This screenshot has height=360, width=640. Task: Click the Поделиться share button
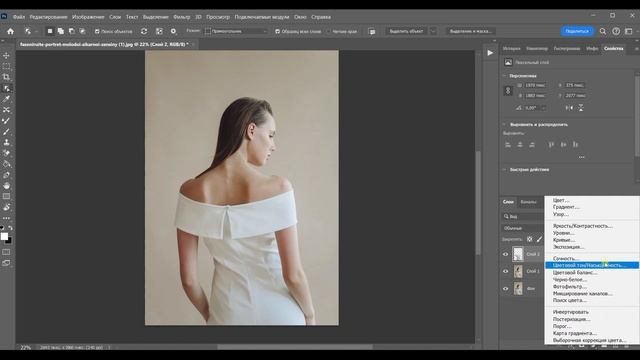pyautogui.click(x=577, y=31)
